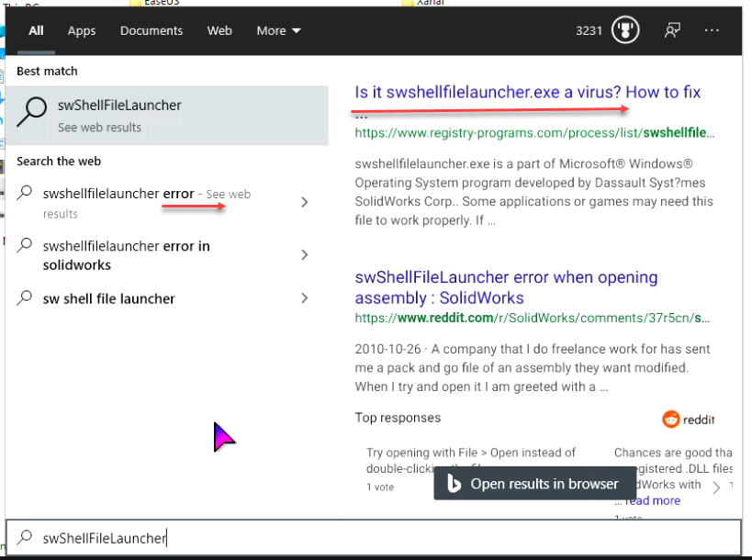Click into the search text box
Image resolution: width=752 pixels, height=560 pixels.
[x=374, y=538]
